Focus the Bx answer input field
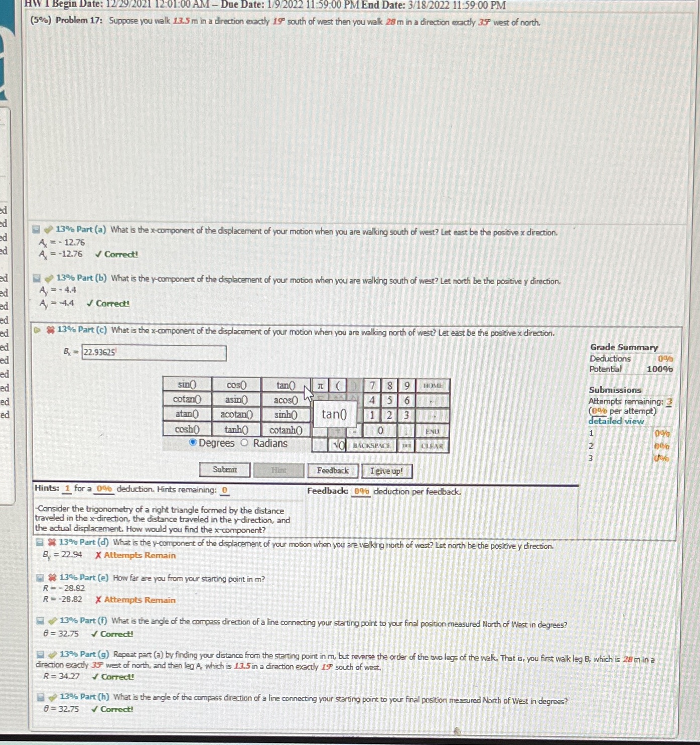 tap(154, 352)
